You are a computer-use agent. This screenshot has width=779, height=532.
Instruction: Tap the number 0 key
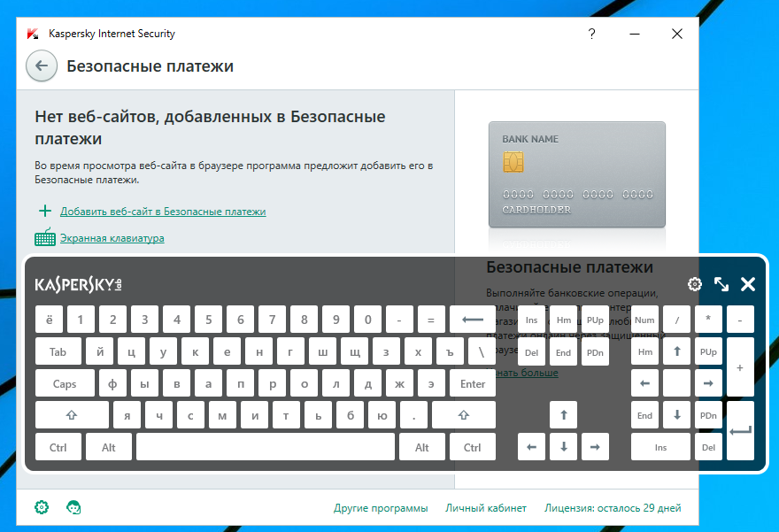[x=367, y=320]
